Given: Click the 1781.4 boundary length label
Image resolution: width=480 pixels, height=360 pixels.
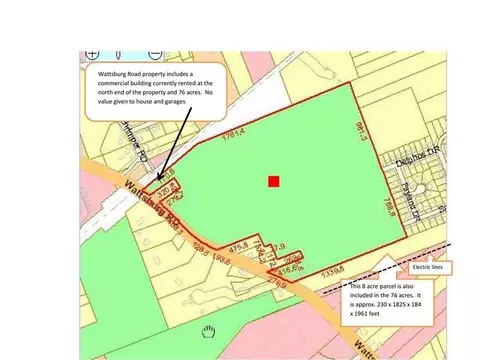Looking at the screenshot, I should (x=233, y=134).
